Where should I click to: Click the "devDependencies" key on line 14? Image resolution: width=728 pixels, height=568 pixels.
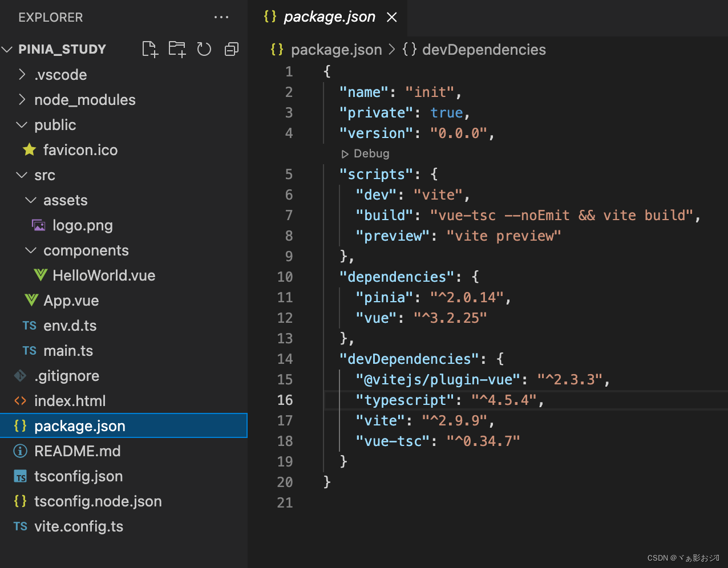click(410, 359)
